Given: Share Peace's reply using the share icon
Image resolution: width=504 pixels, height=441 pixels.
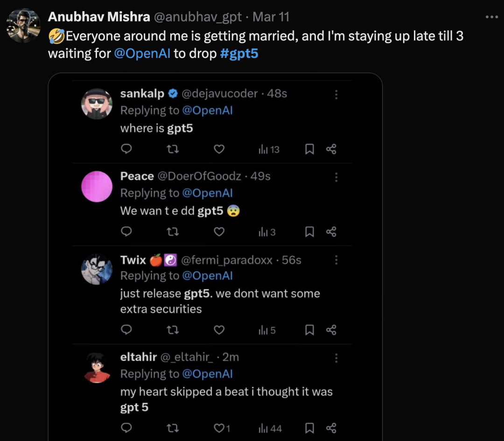Looking at the screenshot, I should click(x=331, y=231).
